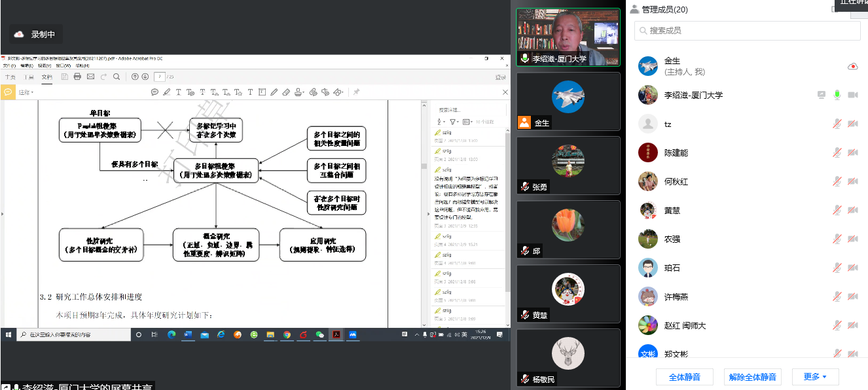Select 张勇's video thumbnail

coord(568,165)
